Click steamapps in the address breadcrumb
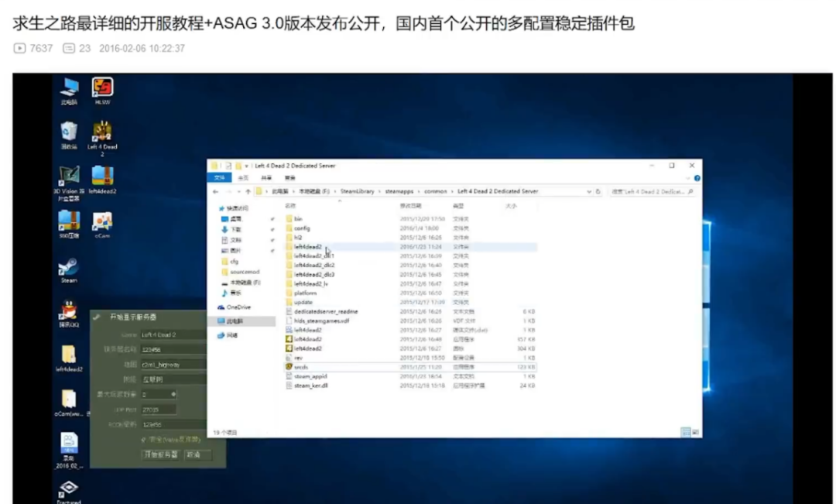The height and width of the screenshot is (504, 836). pos(399,191)
